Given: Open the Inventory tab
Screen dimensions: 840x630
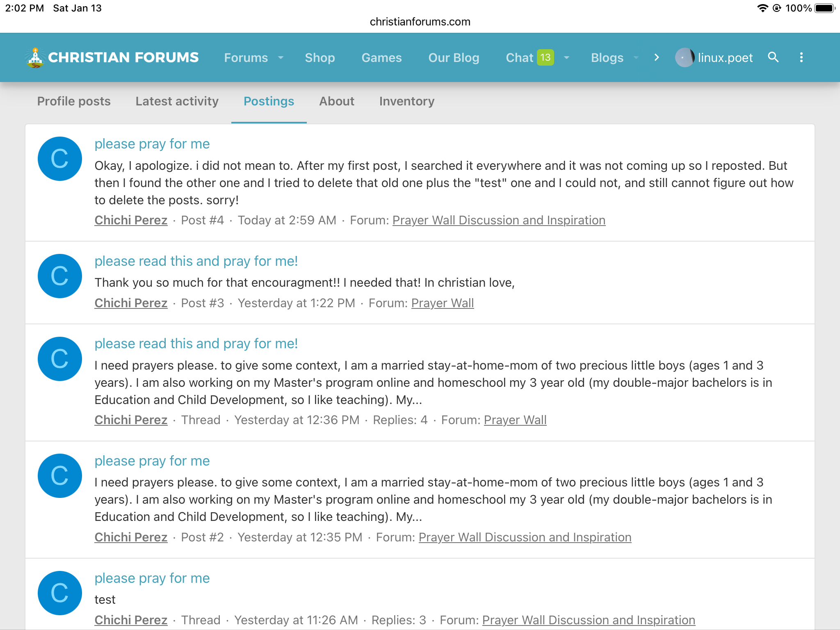Looking at the screenshot, I should click(406, 101).
